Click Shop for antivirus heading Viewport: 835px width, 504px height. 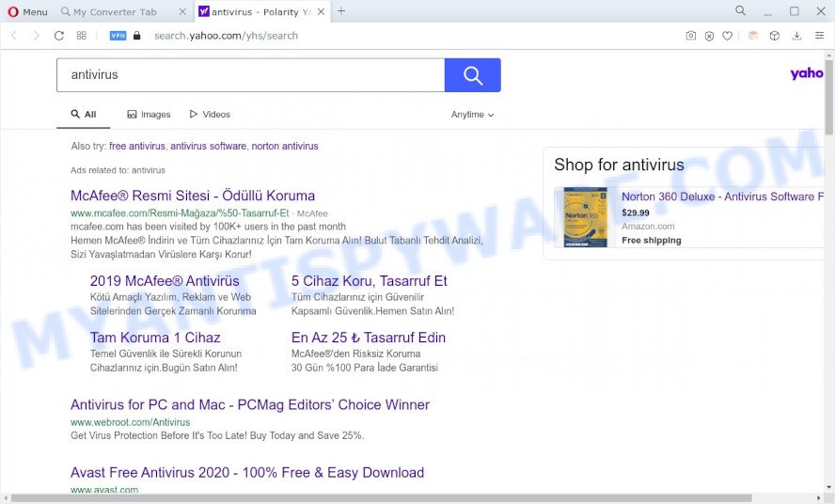[x=619, y=165]
